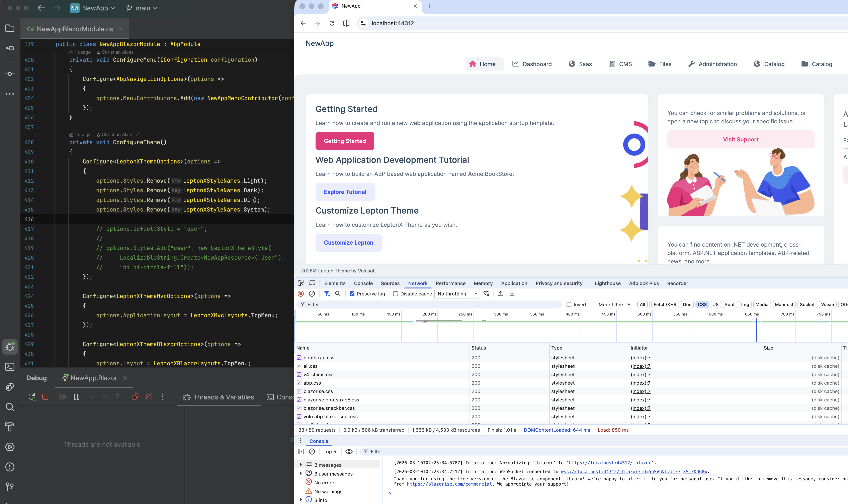Click the 650 ms marker in network timeline
The width and height of the screenshot is (848, 504).
pyautogui.click(x=752, y=314)
